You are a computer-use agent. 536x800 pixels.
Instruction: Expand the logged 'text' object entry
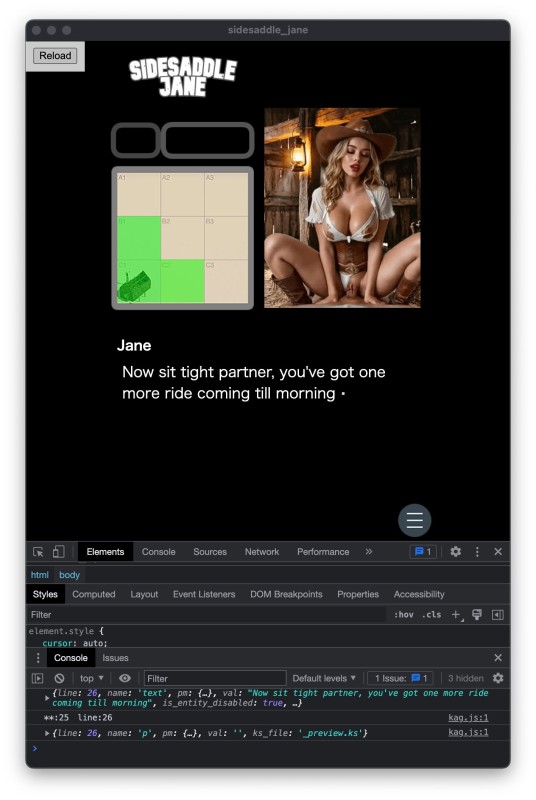(47, 697)
